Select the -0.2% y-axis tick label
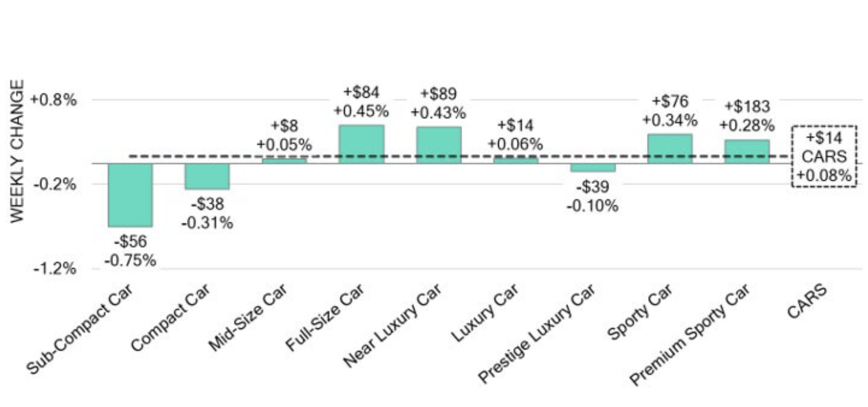The width and height of the screenshot is (868, 407). [55, 184]
